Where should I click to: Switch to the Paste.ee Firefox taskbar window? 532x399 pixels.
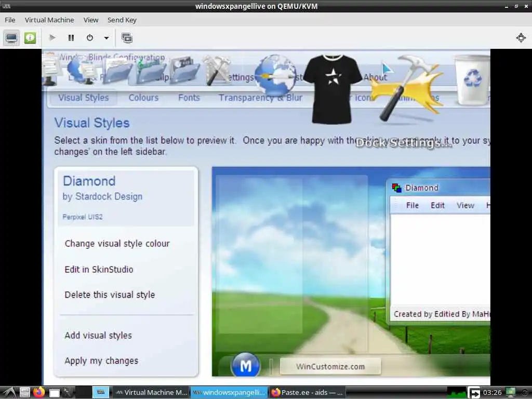[x=308, y=393]
